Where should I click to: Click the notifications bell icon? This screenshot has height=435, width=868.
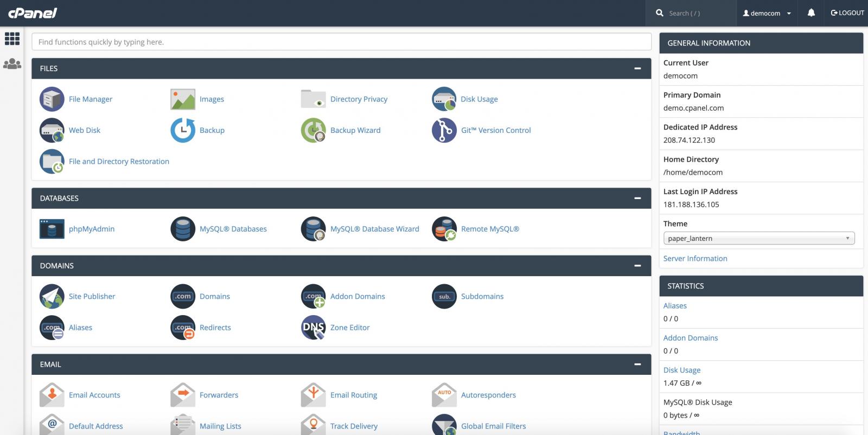(811, 12)
